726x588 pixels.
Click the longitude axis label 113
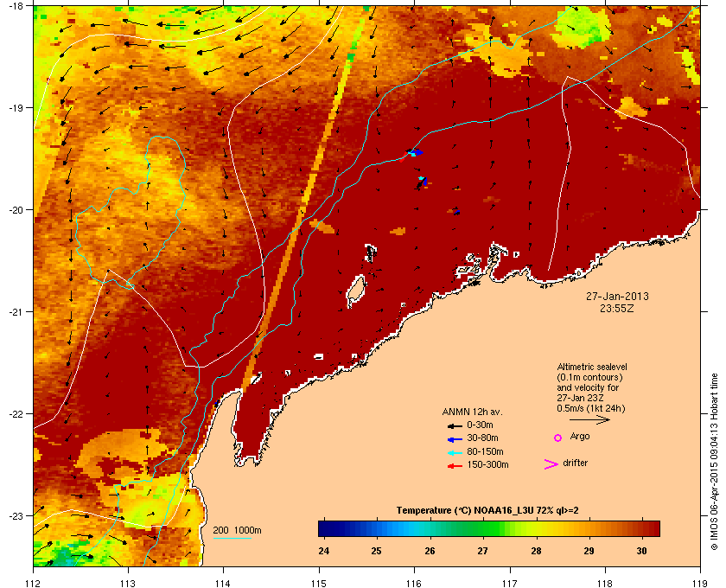coord(128,583)
